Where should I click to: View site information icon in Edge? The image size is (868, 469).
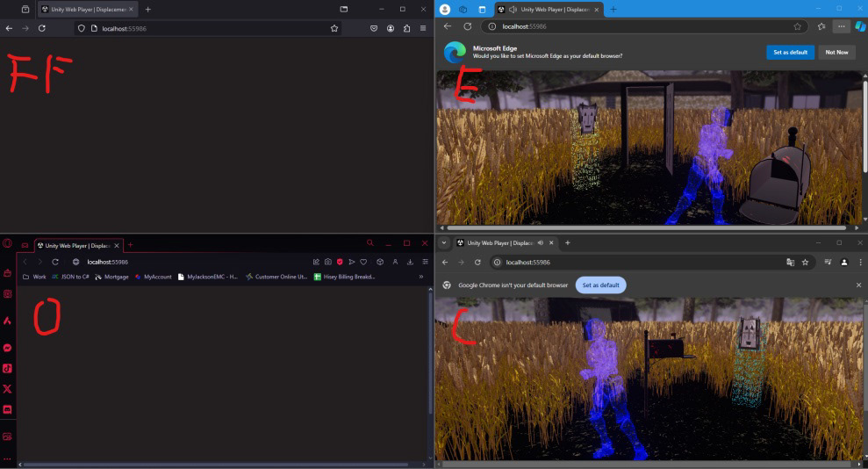[x=492, y=26]
